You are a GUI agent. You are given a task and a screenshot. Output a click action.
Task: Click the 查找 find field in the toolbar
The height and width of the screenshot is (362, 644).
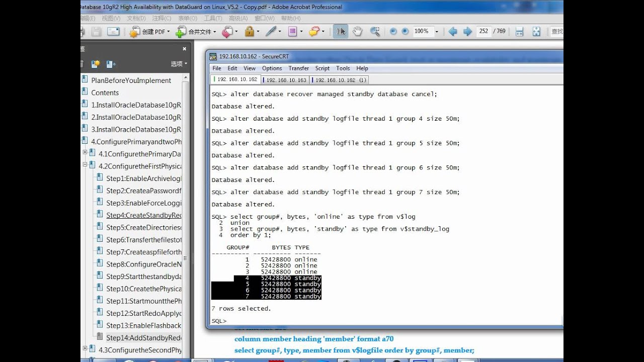(x=556, y=31)
